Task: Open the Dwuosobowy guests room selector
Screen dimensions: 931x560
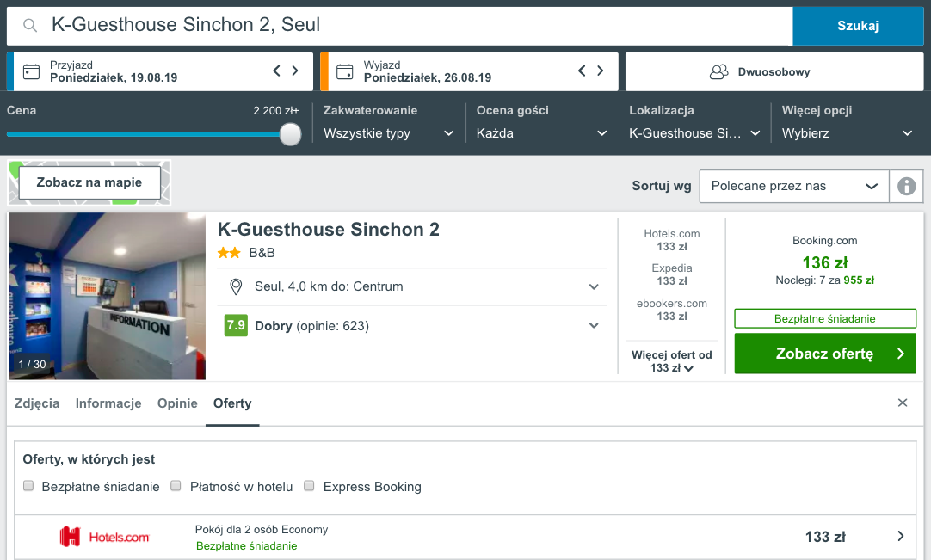Action: coord(774,72)
